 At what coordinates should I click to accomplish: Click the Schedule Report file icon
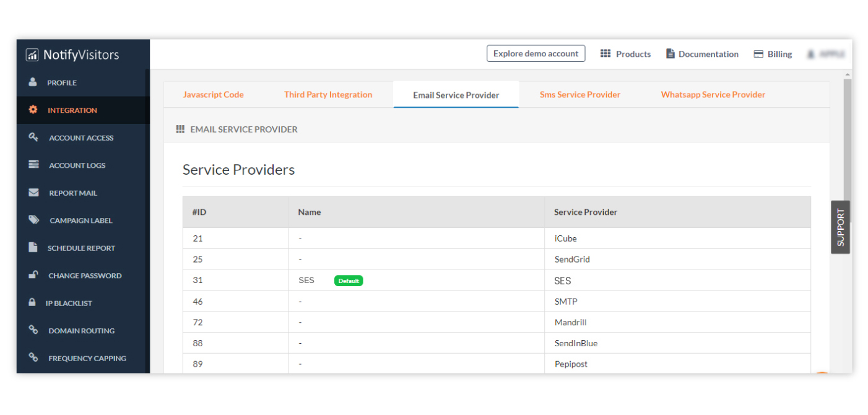(33, 247)
